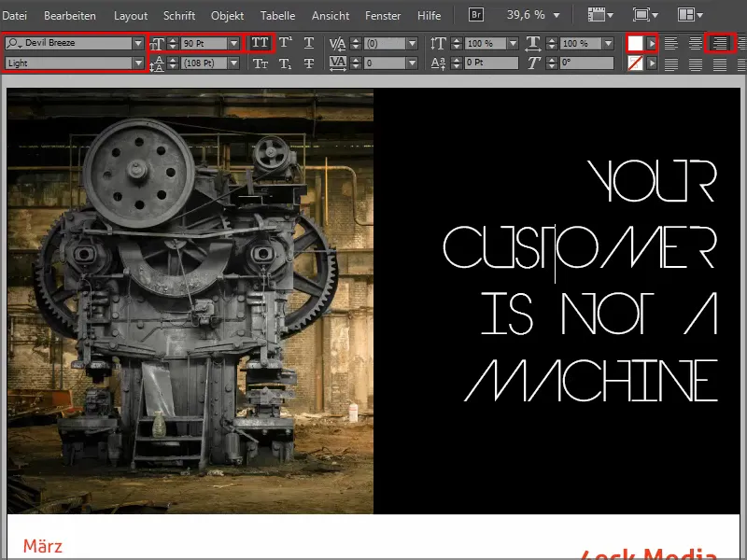The width and height of the screenshot is (747, 560).
Task: Open the Schrift menu
Action: pyautogui.click(x=179, y=15)
